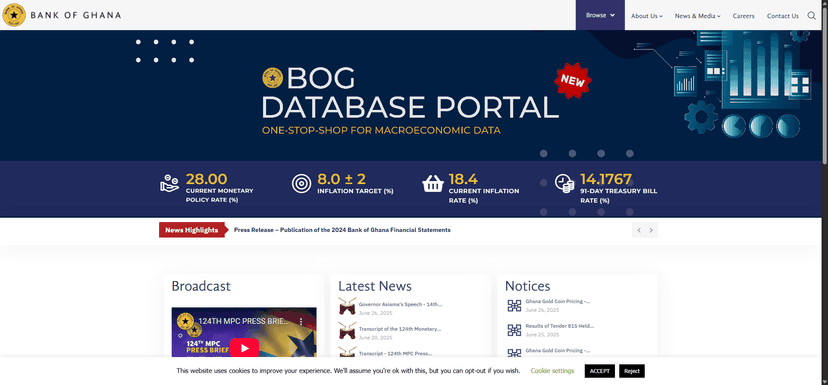828x385 pixels.
Task: Click the red NEW badge on banner
Action: click(x=572, y=80)
